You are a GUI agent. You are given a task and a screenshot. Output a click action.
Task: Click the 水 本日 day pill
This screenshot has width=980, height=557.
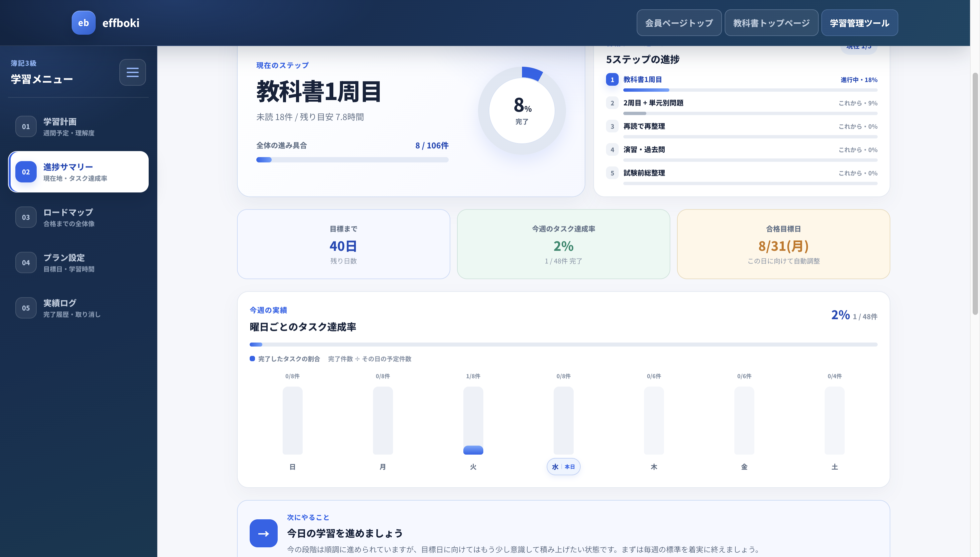pos(563,467)
